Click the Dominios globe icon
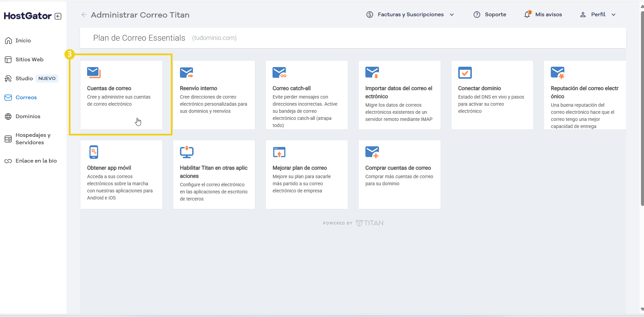Image resolution: width=644 pixels, height=317 pixels. point(8,117)
